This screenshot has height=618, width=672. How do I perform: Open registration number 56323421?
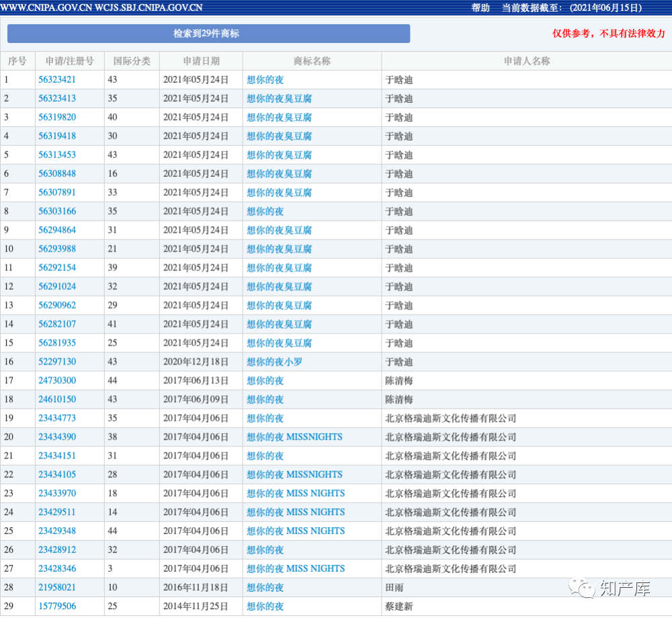pyautogui.click(x=57, y=80)
